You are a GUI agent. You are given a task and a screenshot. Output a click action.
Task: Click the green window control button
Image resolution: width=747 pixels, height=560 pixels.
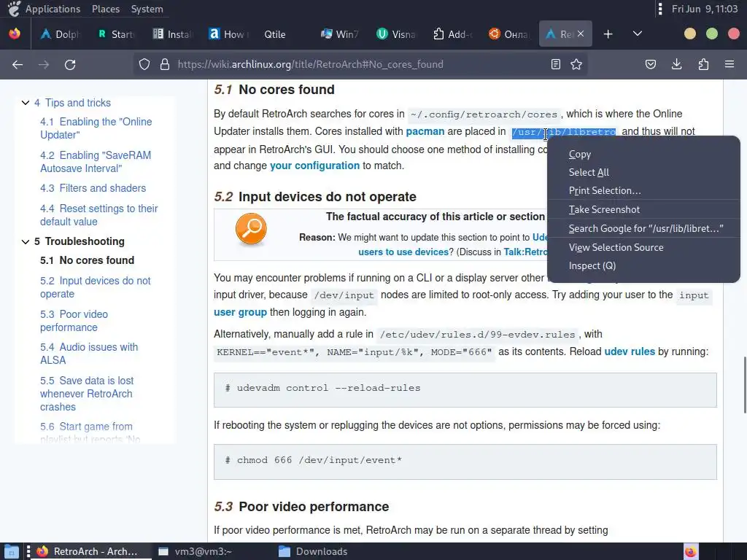tap(712, 34)
